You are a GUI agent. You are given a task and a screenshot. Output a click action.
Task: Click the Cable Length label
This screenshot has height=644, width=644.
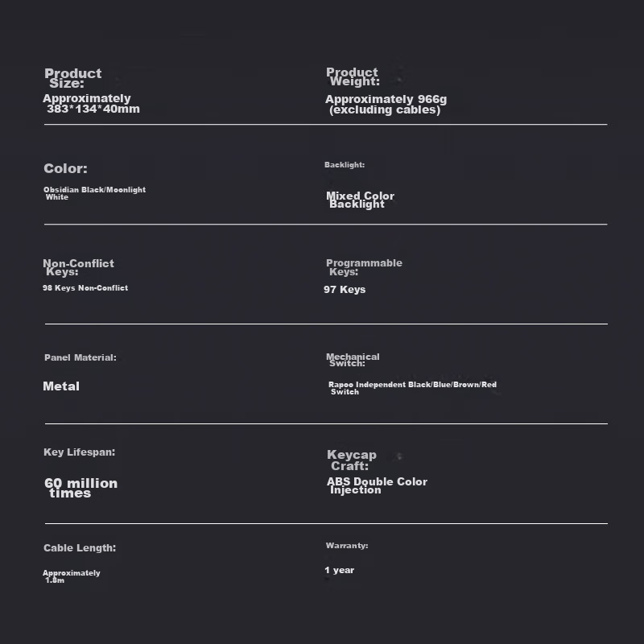click(x=80, y=548)
